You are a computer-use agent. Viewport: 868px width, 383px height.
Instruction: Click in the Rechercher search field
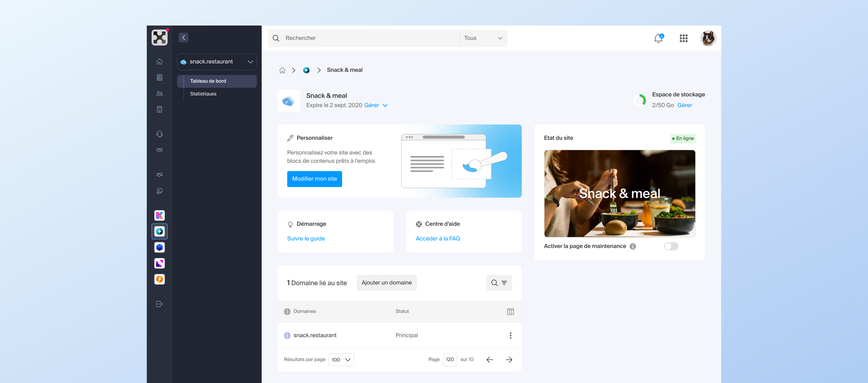click(364, 38)
